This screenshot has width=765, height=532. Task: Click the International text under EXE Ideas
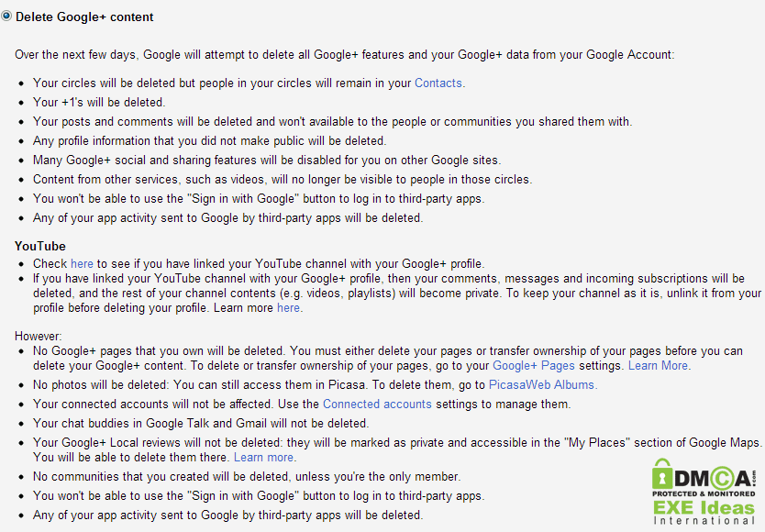[x=703, y=522]
